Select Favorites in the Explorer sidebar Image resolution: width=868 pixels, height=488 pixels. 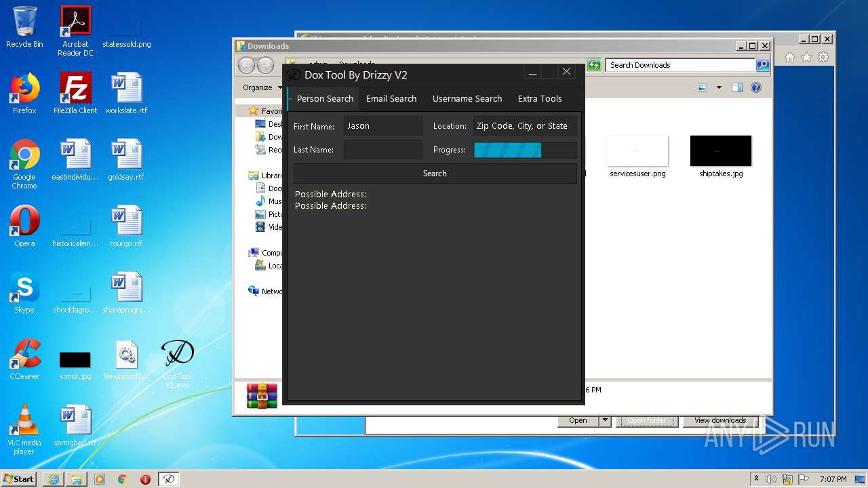(267, 110)
